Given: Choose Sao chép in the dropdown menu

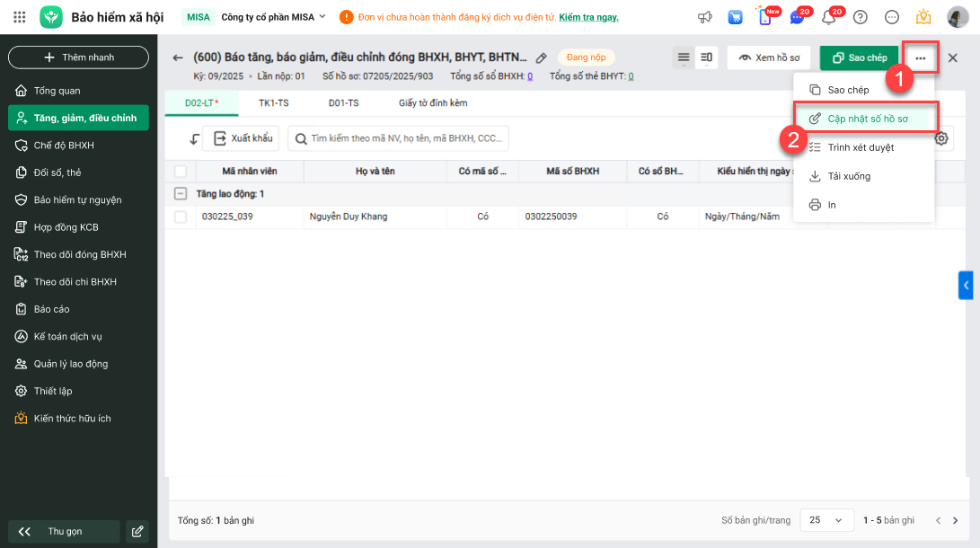Looking at the screenshot, I should [x=864, y=90].
